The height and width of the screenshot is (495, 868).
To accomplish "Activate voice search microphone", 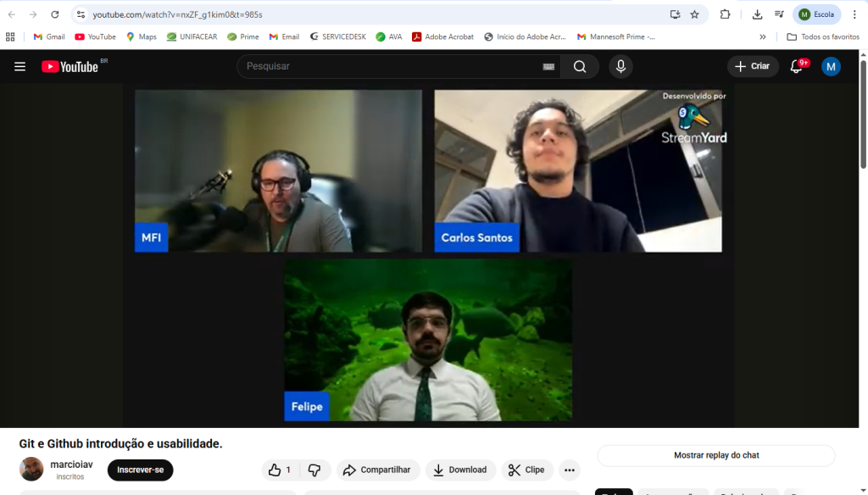I will (620, 66).
